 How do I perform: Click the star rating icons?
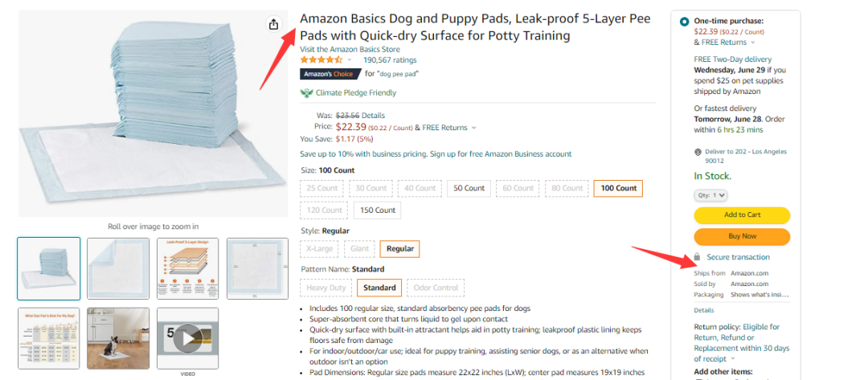pos(321,59)
